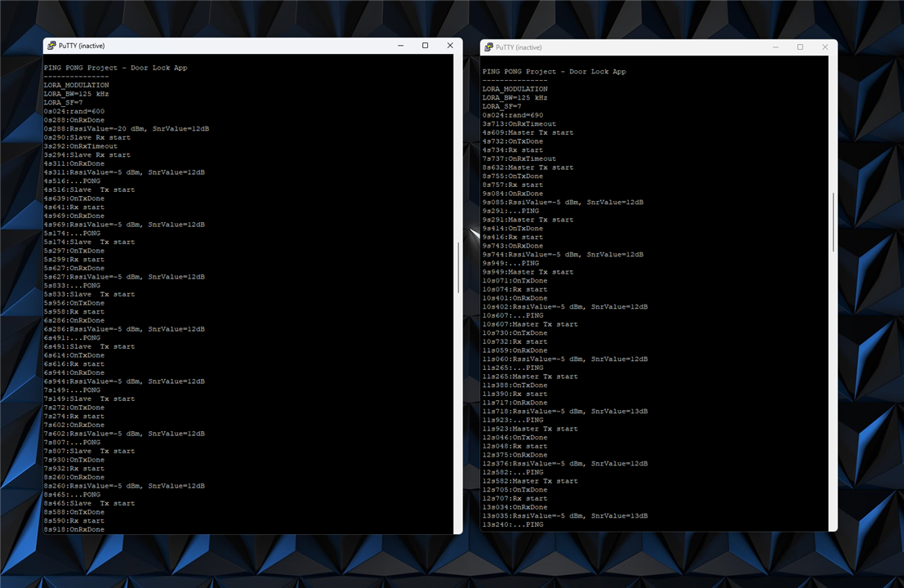This screenshot has width=904, height=588.
Task: Open the right PuTTY window's system menu icon
Action: 488,47
